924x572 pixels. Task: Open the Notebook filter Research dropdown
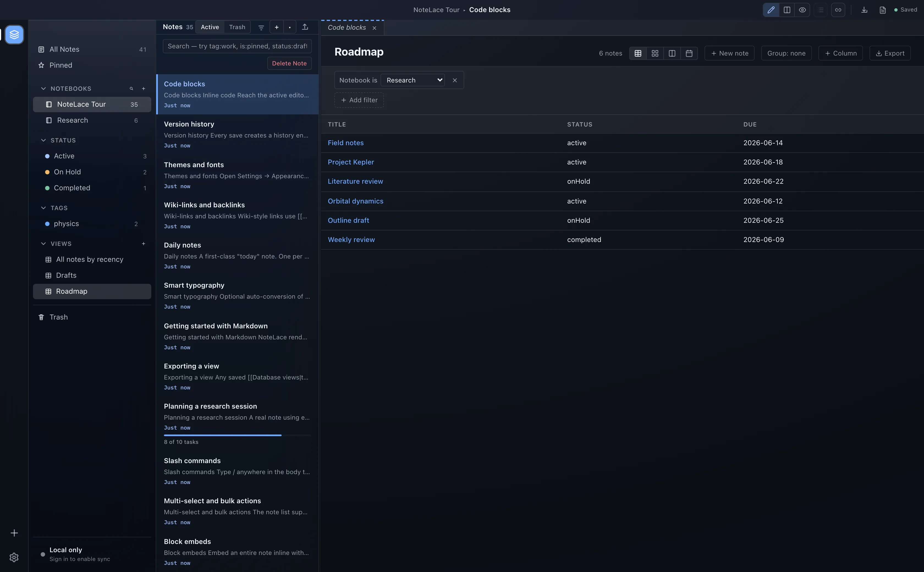(413, 80)
